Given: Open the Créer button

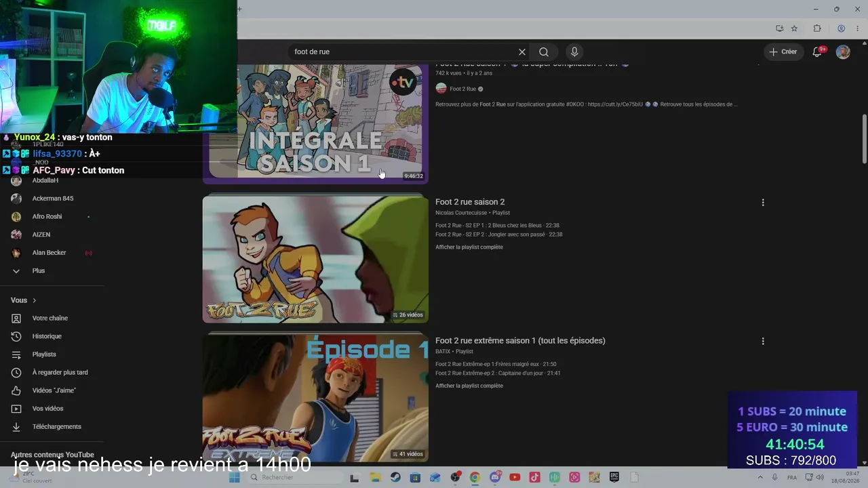Looking at the screenshot, I should 783,52.
